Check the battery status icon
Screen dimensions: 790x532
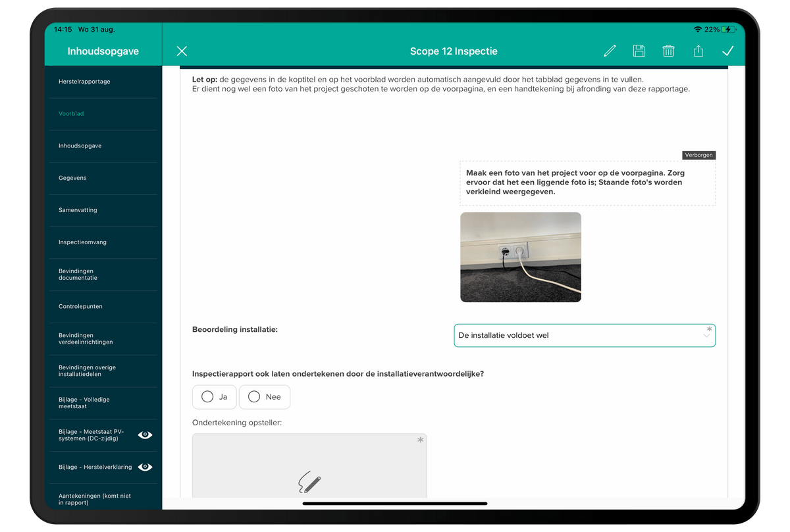[729, 30]
